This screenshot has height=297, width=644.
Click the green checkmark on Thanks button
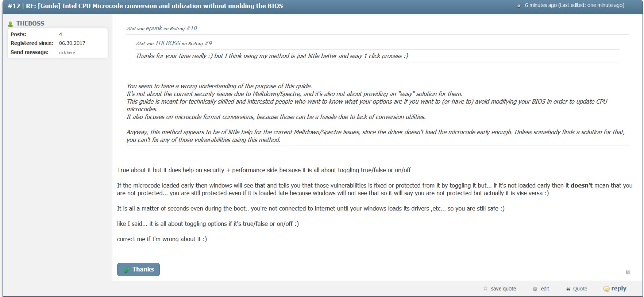pos(127,270)
